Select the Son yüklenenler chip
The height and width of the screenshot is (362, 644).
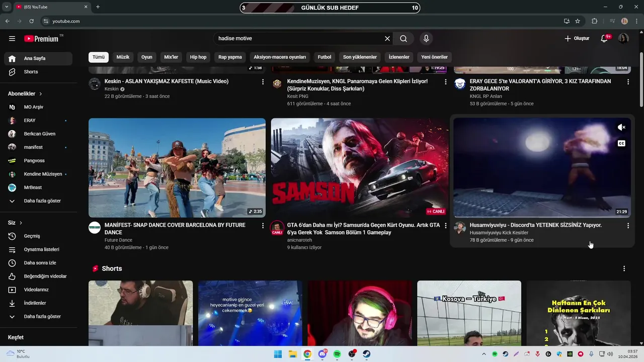360,57
